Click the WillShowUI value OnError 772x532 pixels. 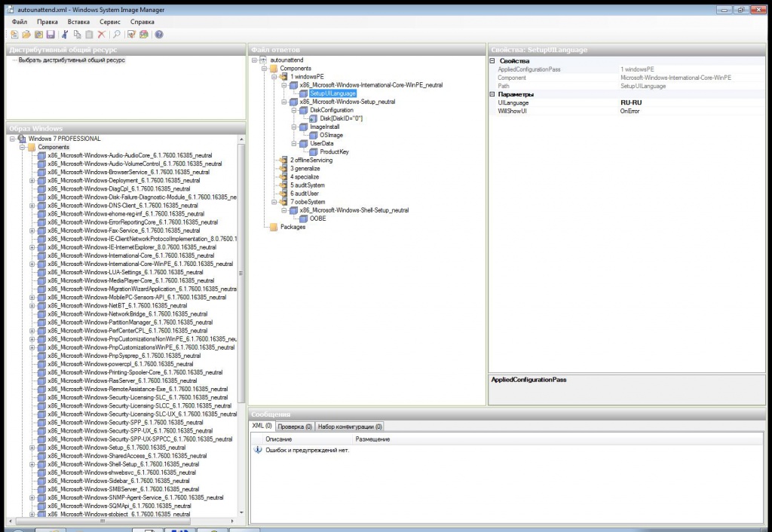[x=692, y=112]
